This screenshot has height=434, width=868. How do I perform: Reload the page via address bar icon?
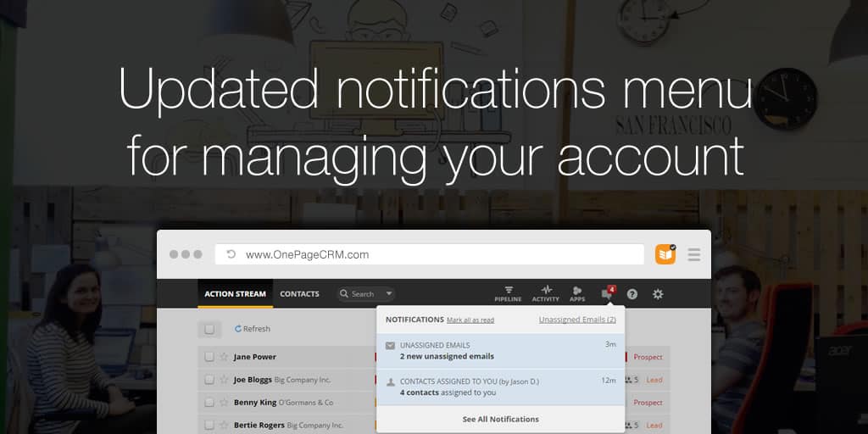(231, 254)
